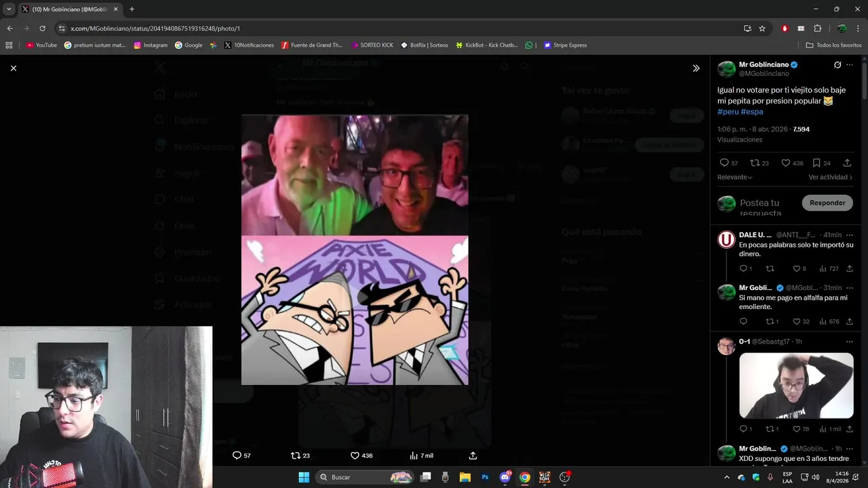
Task: Open the 10Notificaciones bookmark
Action: pyautogui.click(x=249, y=45)
